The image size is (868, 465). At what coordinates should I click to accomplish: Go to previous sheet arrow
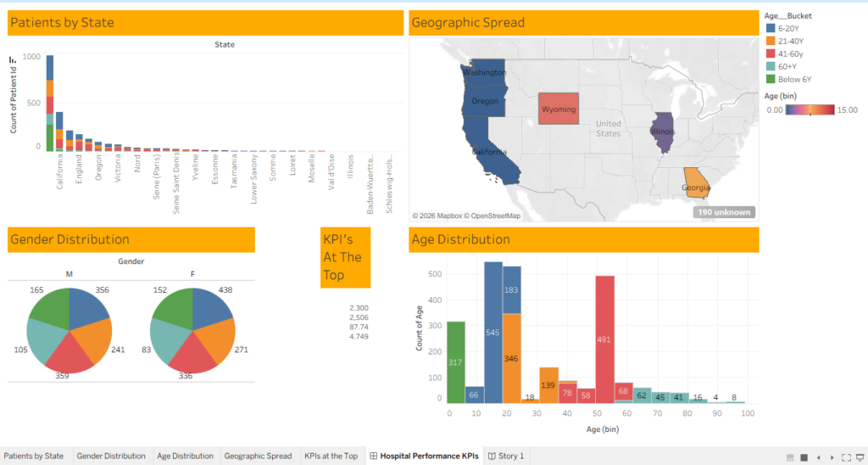818,457
